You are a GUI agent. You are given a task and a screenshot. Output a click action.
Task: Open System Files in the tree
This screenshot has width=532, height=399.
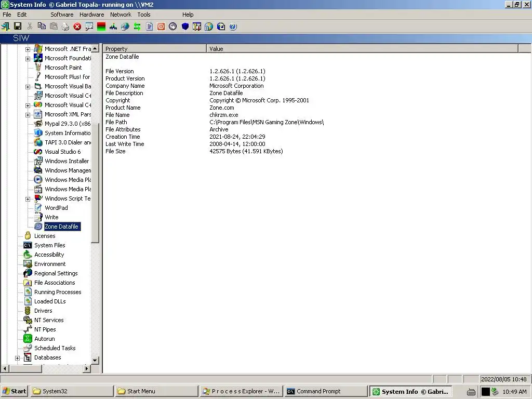[49, 245]
